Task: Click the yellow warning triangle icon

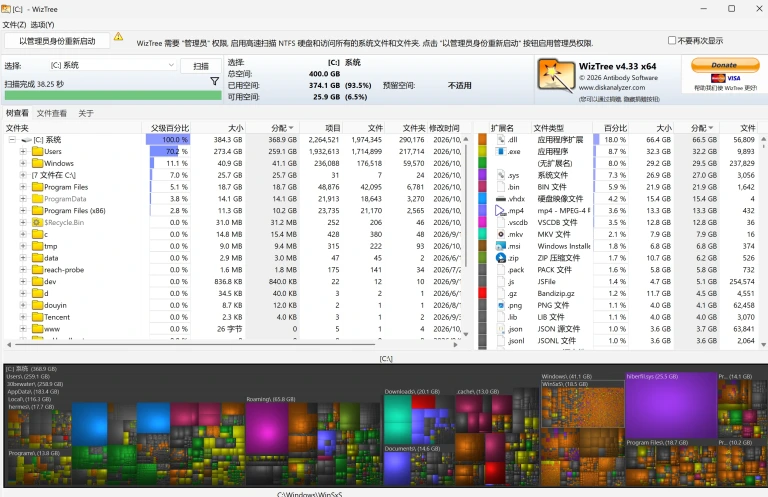Action: tap(119, 36)
